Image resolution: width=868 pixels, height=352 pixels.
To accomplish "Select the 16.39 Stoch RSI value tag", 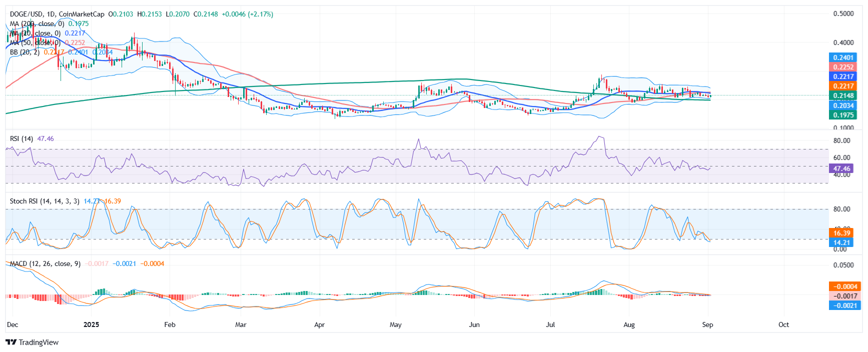I will pos(841,233).
